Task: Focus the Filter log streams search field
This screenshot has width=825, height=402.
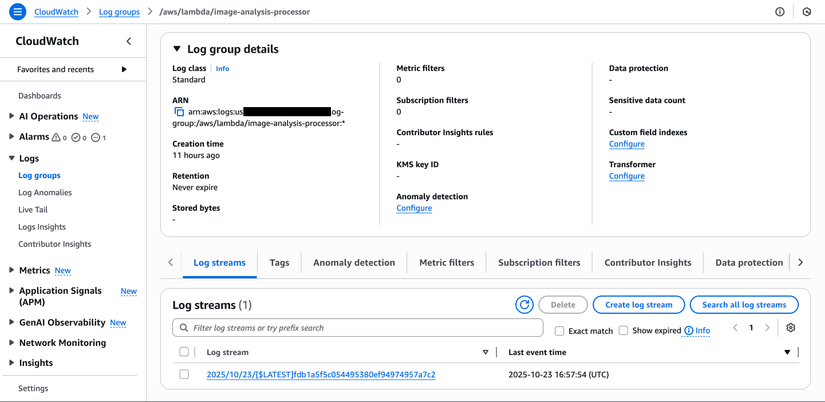Action: click(358, 328)
